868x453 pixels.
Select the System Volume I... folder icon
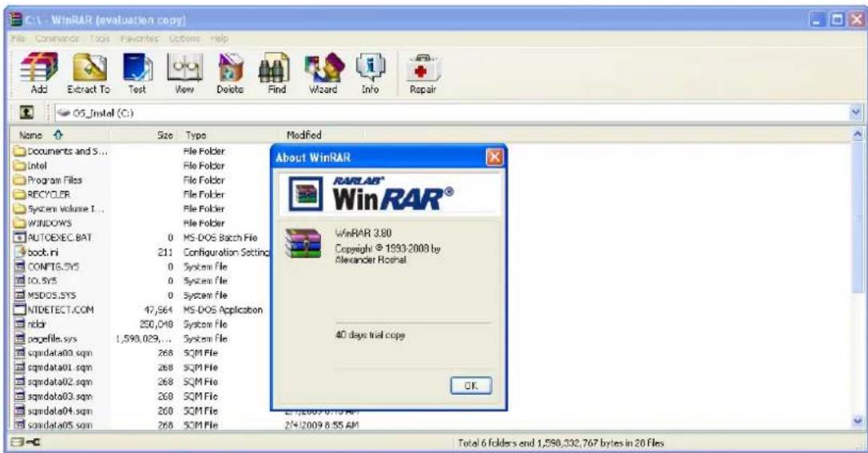coord(20,209)
